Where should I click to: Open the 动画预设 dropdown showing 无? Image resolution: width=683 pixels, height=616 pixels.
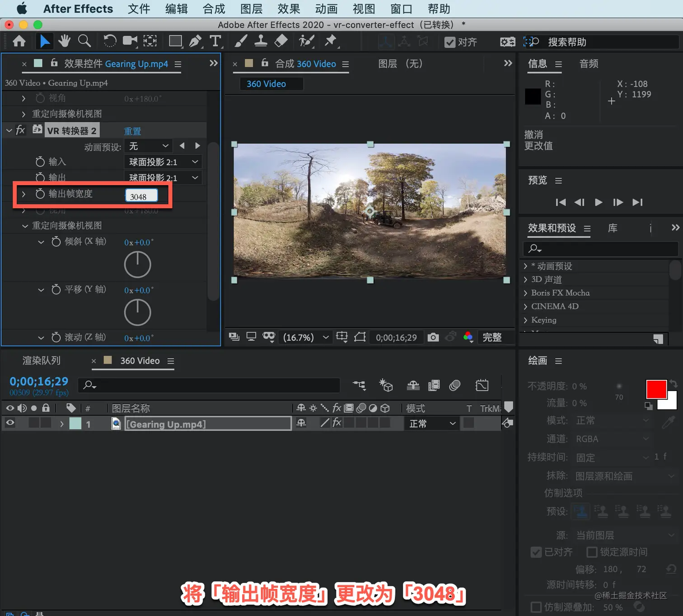pyautogui.click(x=148, y=146)
